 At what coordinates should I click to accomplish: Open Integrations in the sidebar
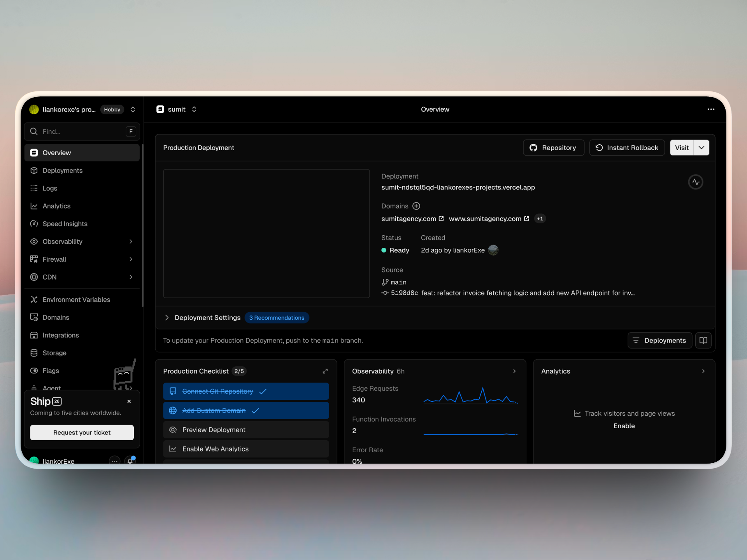click(82, 335)
